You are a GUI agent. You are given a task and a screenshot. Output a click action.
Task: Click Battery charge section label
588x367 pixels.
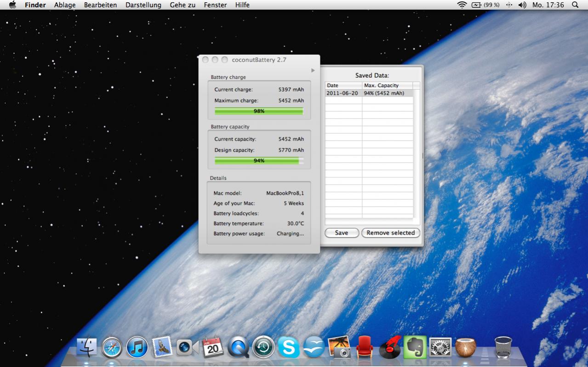[228, 77]
